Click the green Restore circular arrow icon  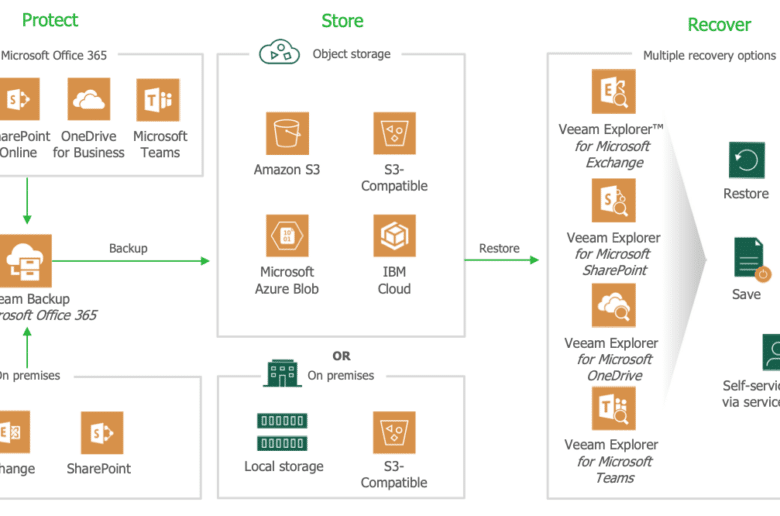pyautogui.click(x=747, y=160)
